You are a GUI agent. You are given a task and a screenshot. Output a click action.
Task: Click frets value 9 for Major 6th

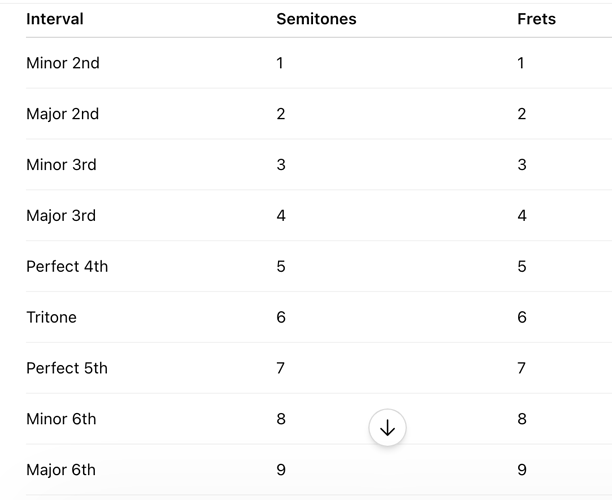[x=522, y=470]
